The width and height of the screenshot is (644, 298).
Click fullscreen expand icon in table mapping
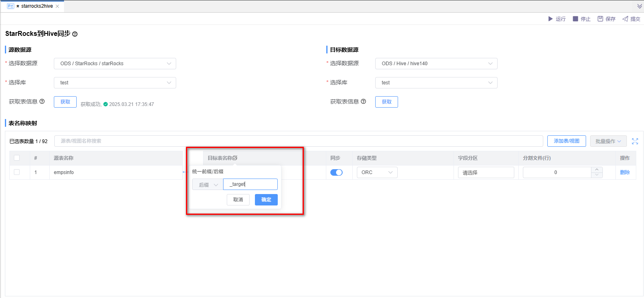click(x=635, y=141)
